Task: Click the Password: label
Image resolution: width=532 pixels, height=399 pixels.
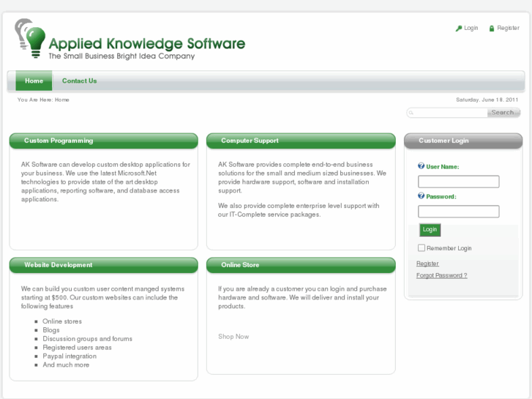Action: 441,197
